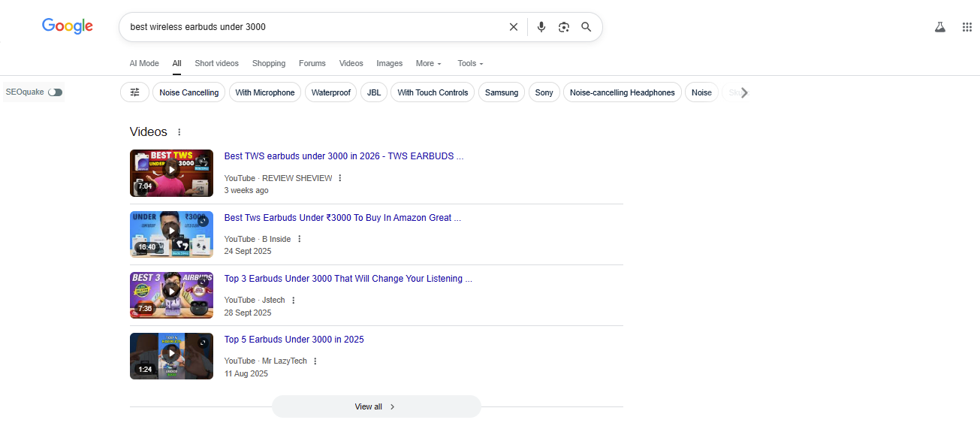This screenshot has height=426, width=980.
Task: Open the Short videos tab
Action: point(217,63)
